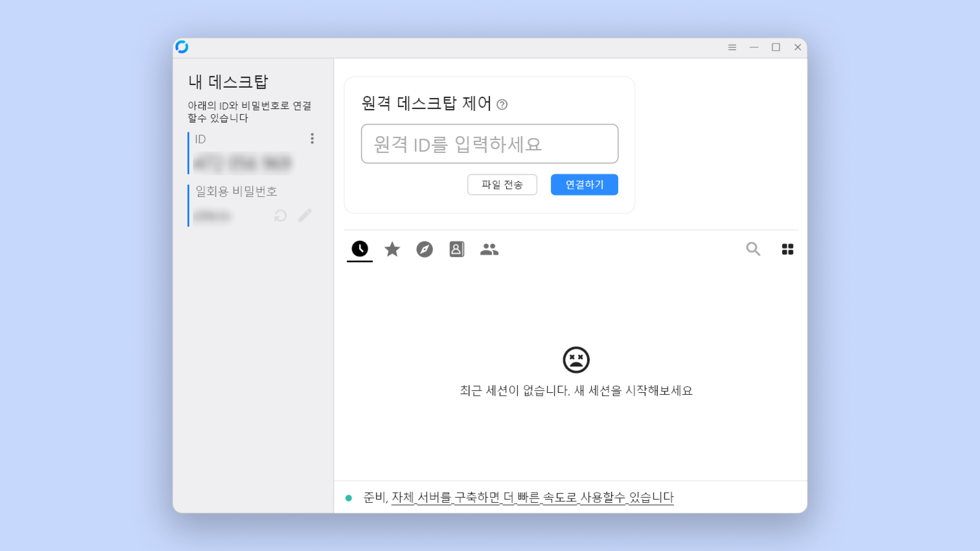Open the ID three-dot options menu
Viewport: 980px width, 551px height.
coord(312,139)
